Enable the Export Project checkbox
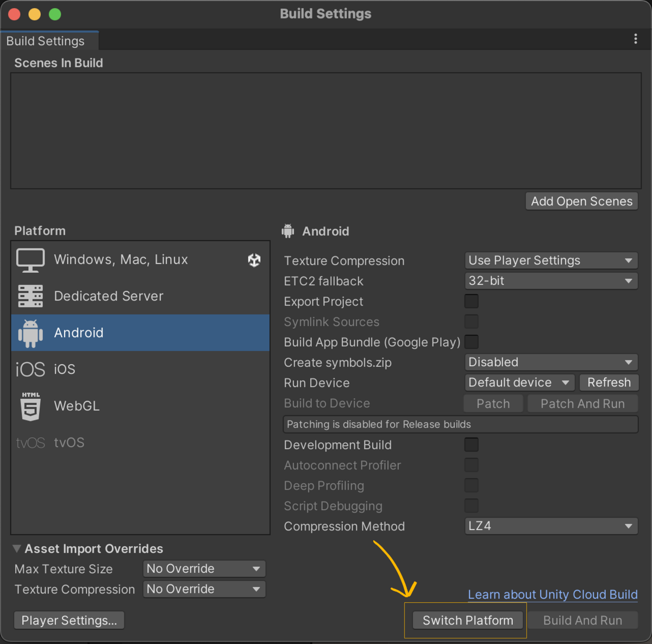Image resolution: width=652 pixels, height=644 pixels. pyautogui.click(x=472, y=301)
